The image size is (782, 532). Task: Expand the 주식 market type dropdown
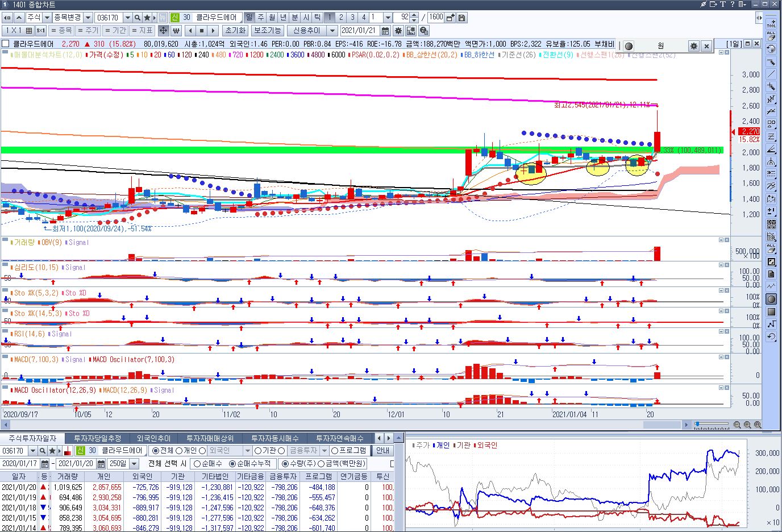(x=47, y=18)
